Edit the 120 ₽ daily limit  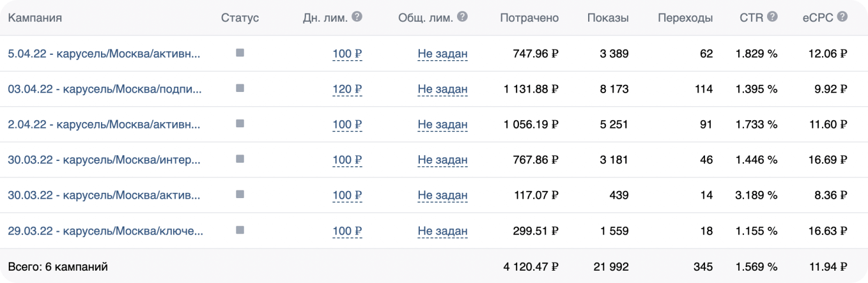tap(347, 89)
